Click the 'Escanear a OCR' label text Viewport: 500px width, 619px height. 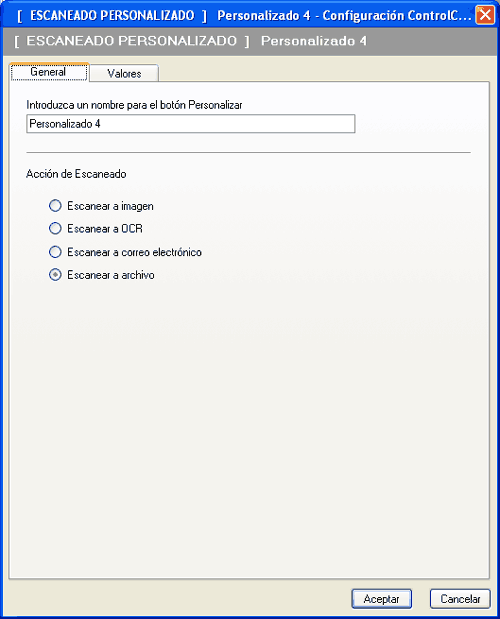[x=105, y=229]
